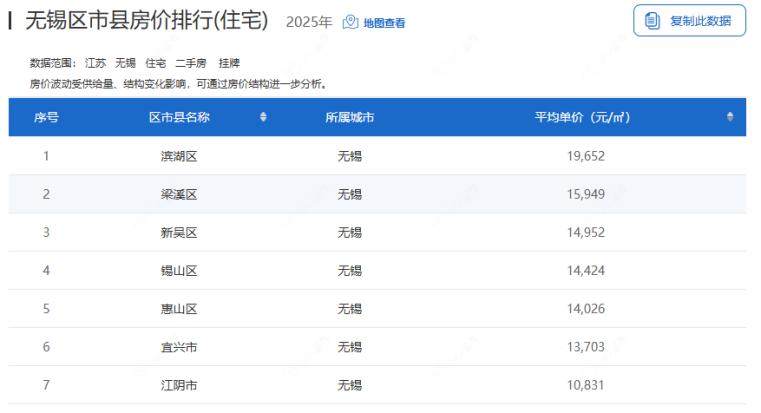Click the 无锡区市县房价排行(住宅) title
761x413 pixels.
click(x=147, y=21)
